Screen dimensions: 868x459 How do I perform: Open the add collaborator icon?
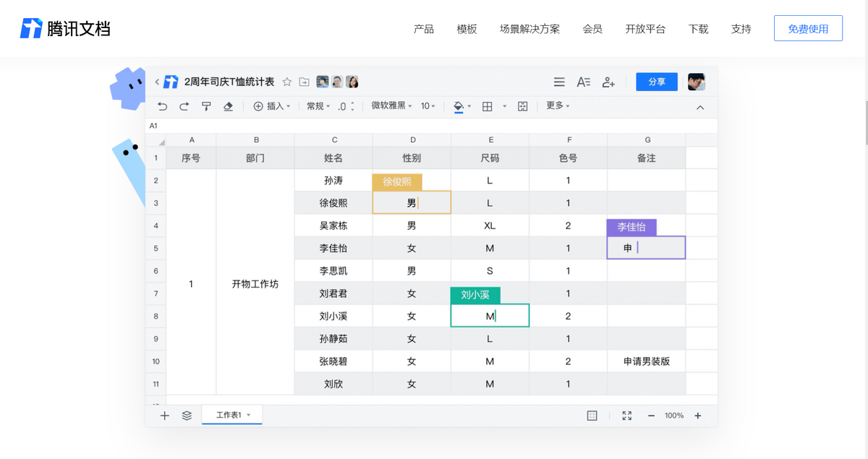[608, 82]
